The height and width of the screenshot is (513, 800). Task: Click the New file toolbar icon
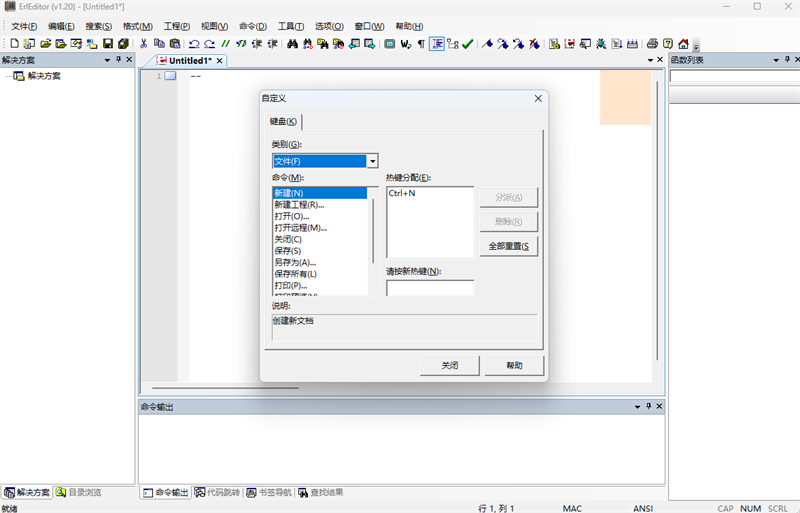tap(15, 44)
